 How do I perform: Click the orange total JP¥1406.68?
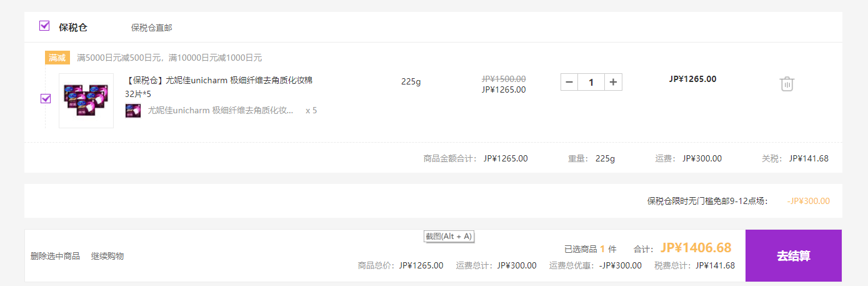[x=696, y=248]
